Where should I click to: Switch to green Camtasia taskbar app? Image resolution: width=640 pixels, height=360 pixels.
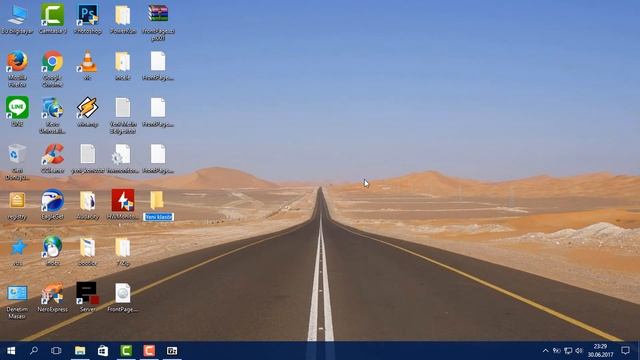click(x=126, y=351)
